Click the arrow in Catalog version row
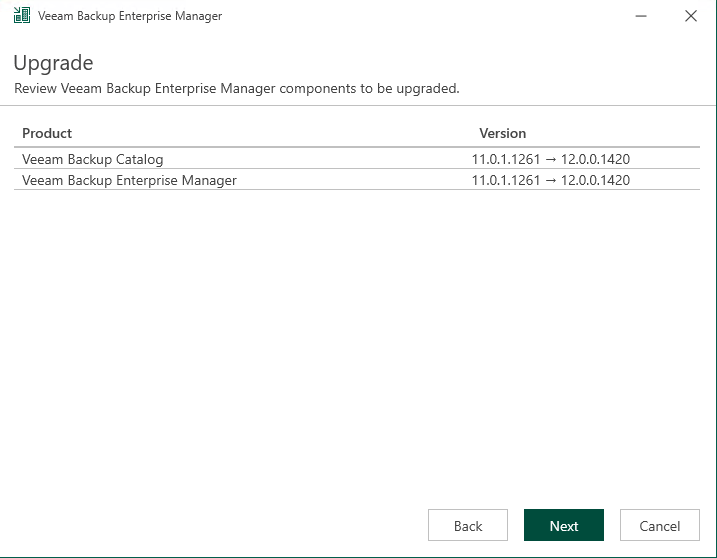 (x=551, y=160)
